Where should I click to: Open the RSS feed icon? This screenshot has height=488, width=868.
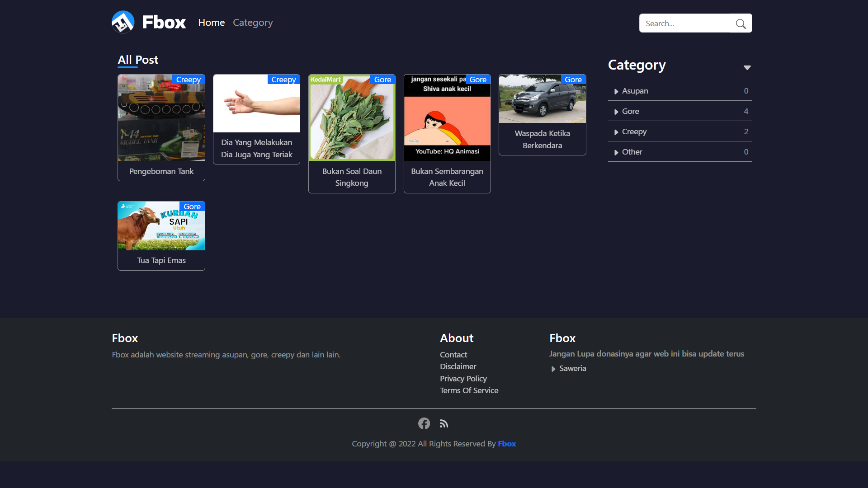coord(444,424)
